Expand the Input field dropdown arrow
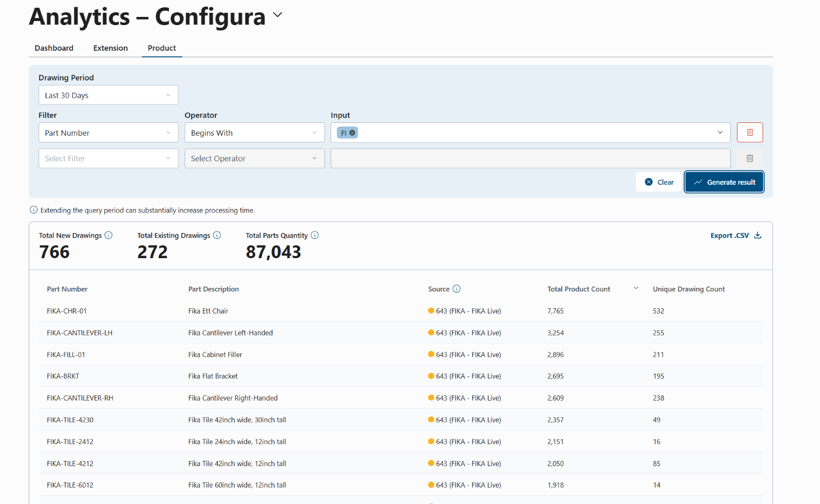This screenshot has height=504, width=820. [x=720, y=133]
